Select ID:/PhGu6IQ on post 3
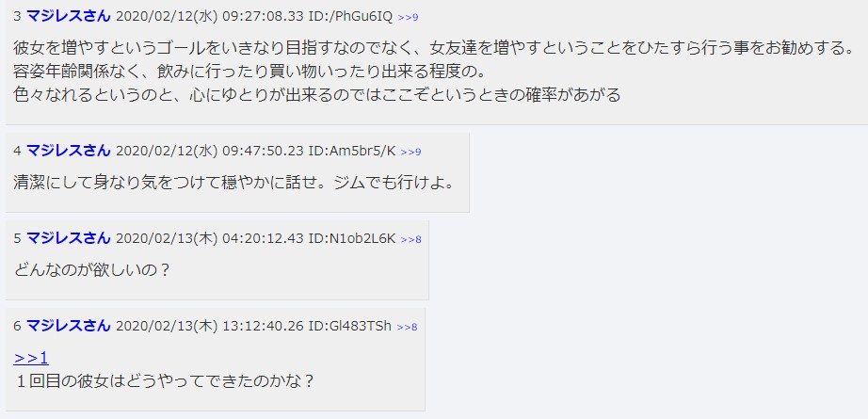 click(350, 17)
